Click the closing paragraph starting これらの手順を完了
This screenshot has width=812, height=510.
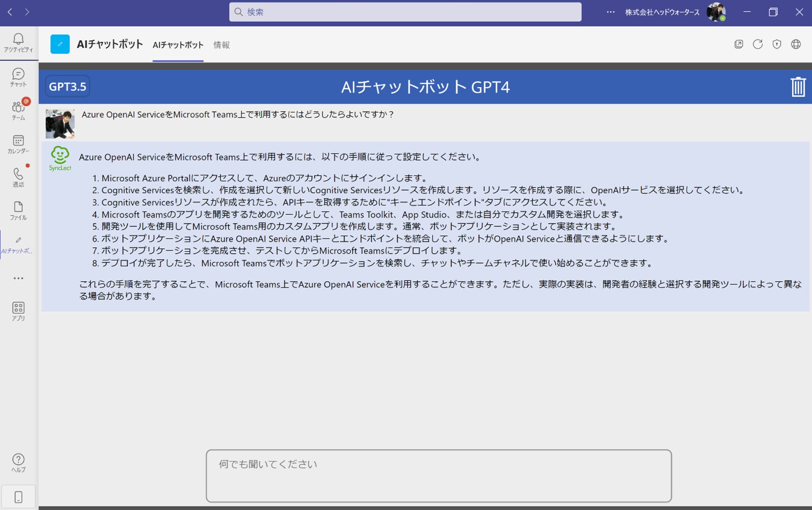pyautogui.click(x=440, y=290)
